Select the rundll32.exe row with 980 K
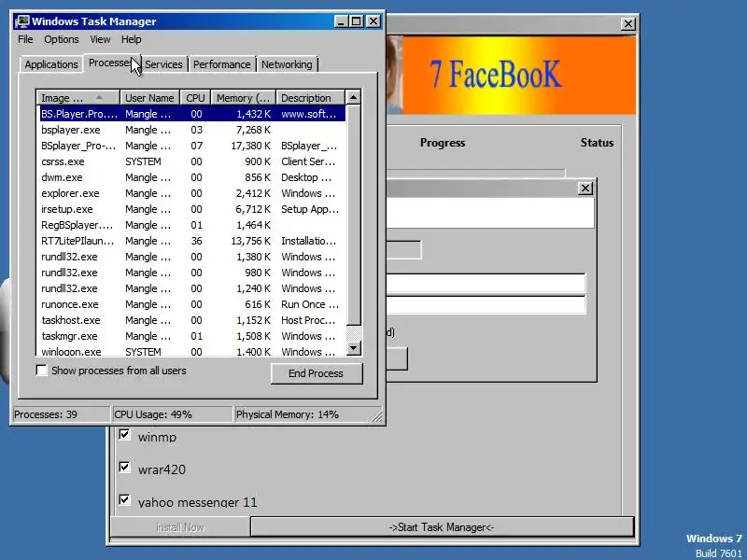Screen dimensions: 747x560 pyautogui.click(x=191, y=273)
